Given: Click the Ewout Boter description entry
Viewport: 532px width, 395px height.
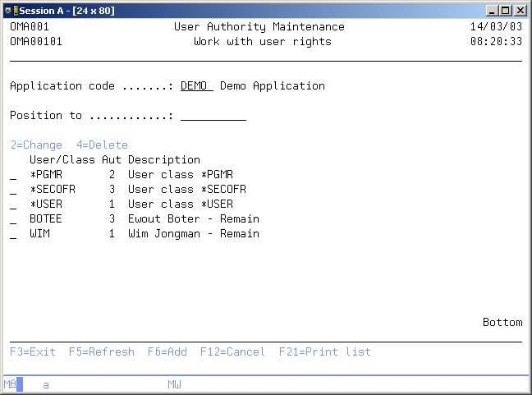Looking at the screenshot, I should pyautogui.click(x=193, y=219).
